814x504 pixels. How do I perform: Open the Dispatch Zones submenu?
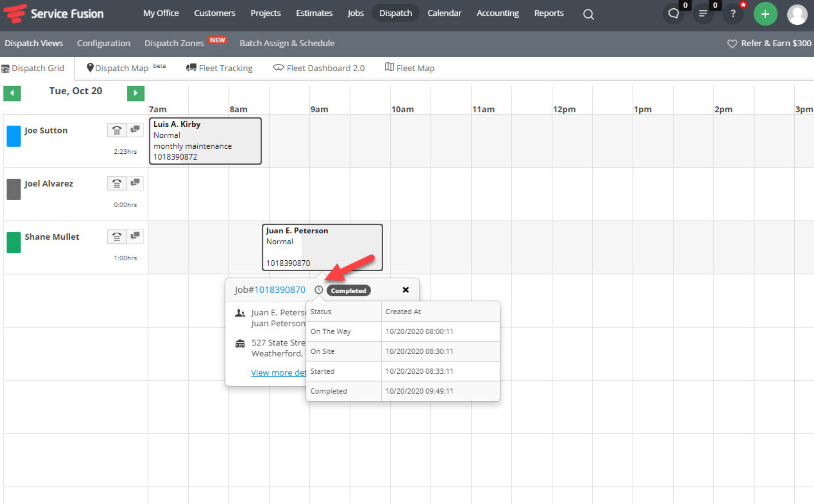tap(174, 43)
